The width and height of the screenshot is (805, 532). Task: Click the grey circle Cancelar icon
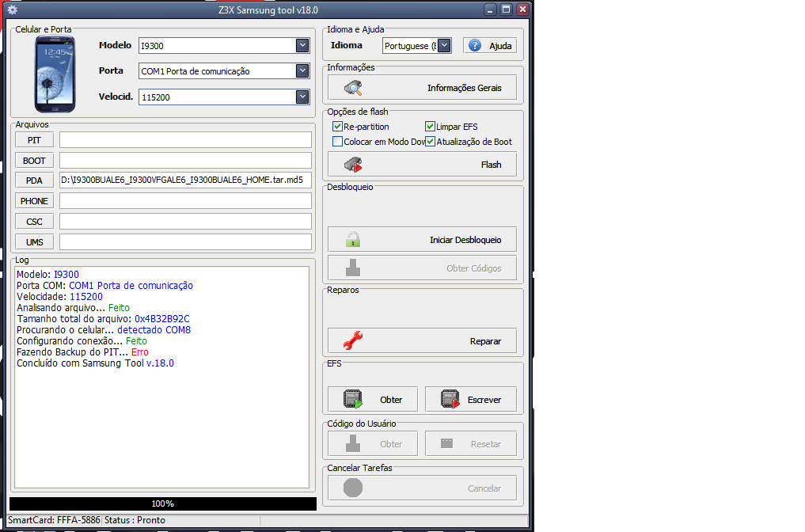[353, 488]
